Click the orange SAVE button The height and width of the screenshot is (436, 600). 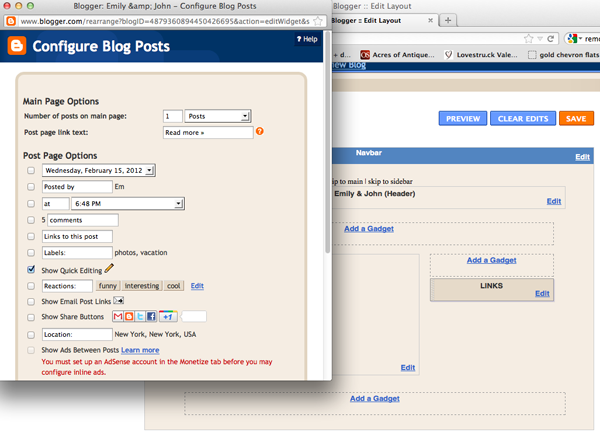(576, 119)
